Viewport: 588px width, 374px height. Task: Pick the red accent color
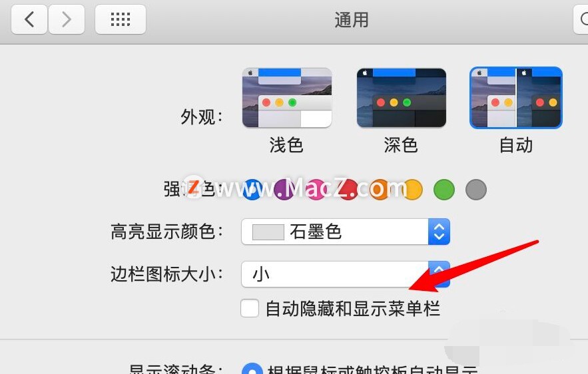coord(348,189)
